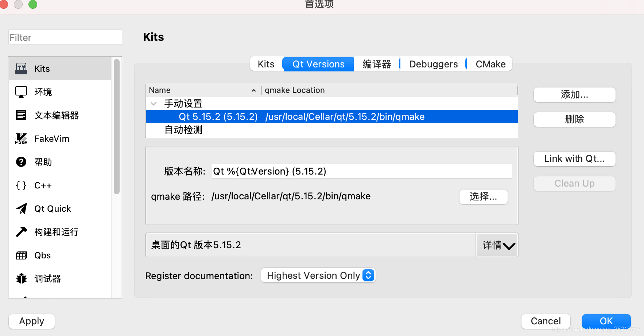Open the 调试器 bug icon
644x336 pixels.
tap(21, 279)
